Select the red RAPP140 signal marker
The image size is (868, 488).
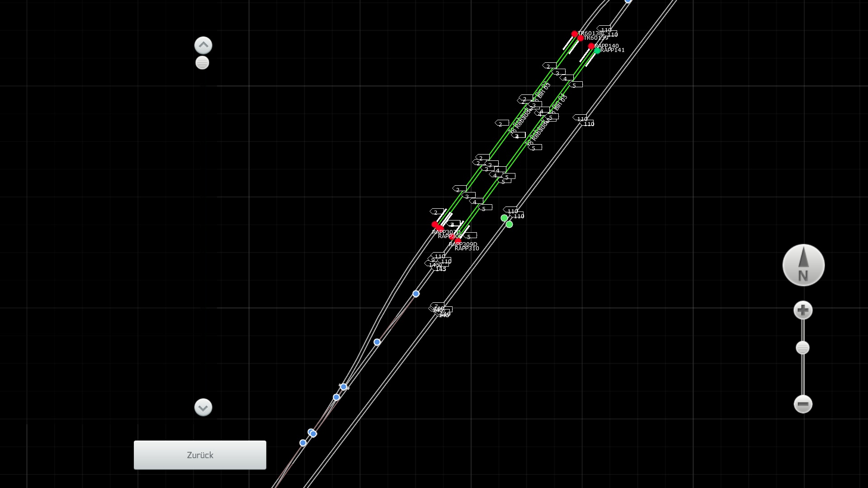[x=591, y=46]
